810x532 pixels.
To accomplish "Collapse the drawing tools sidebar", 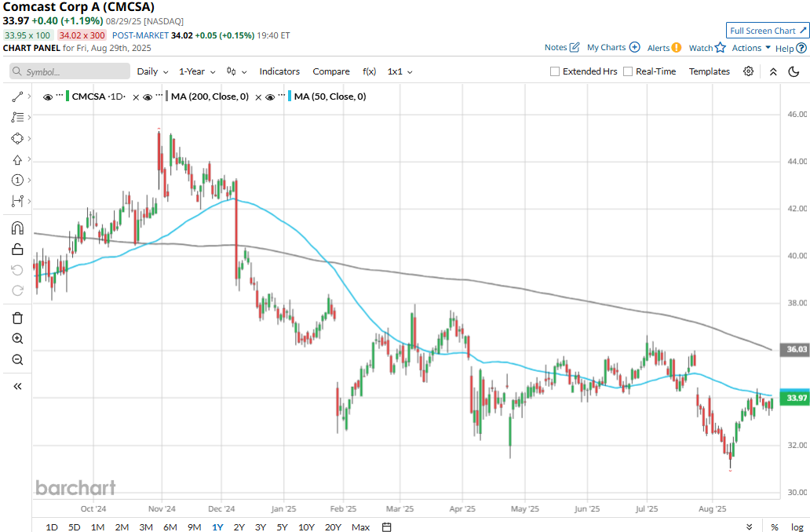I will 17,386.
